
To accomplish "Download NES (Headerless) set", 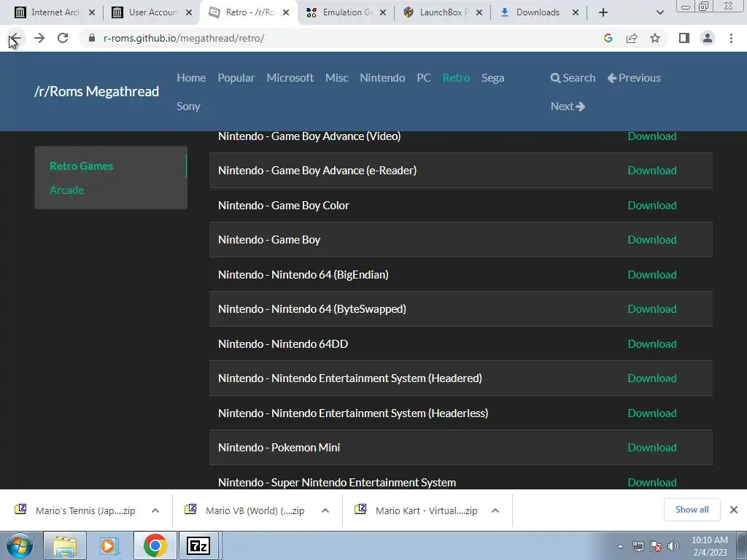I will pos(651,413).
